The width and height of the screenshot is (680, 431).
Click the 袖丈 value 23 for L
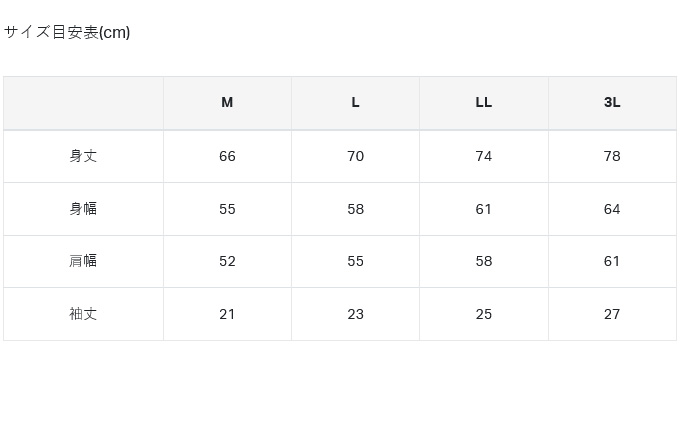click(x=355, y=314)
